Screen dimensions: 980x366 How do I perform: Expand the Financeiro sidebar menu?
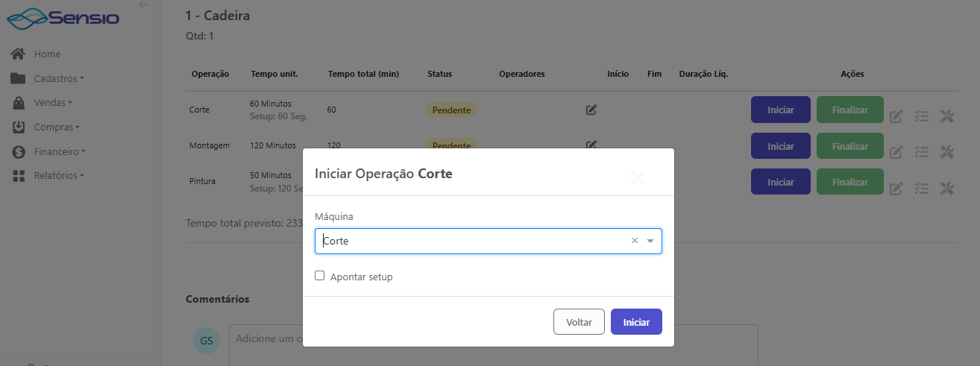[60, 151]
